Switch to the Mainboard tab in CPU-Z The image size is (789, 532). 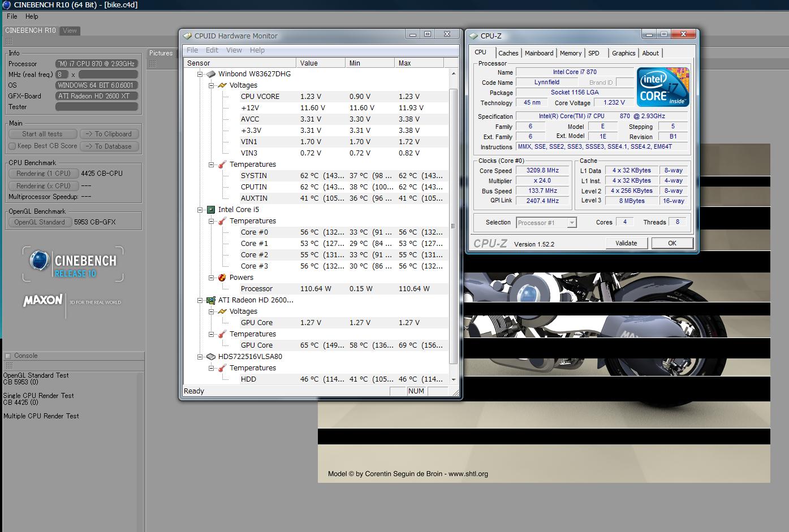538,53
